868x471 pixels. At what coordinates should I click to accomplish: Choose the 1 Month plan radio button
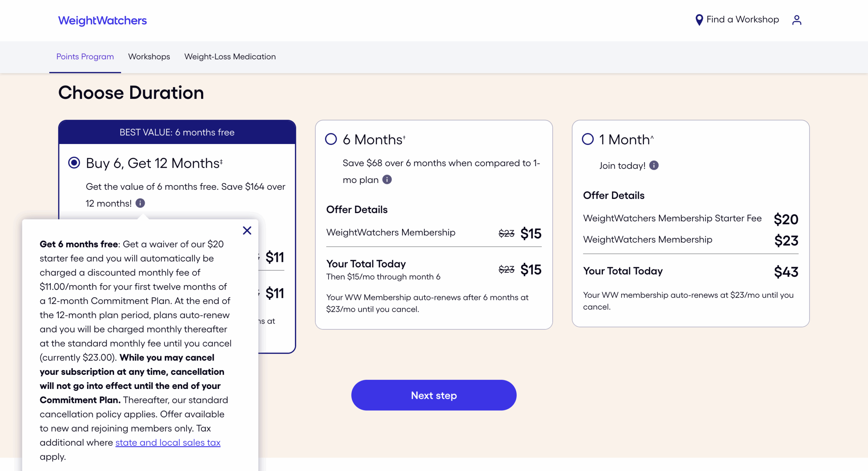(588, 139)
